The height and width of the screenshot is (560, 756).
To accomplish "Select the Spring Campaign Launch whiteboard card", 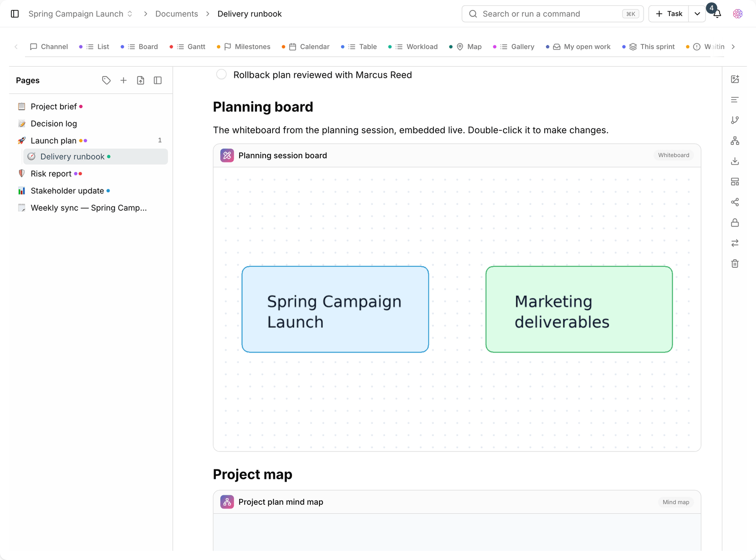I will (335, 309).
